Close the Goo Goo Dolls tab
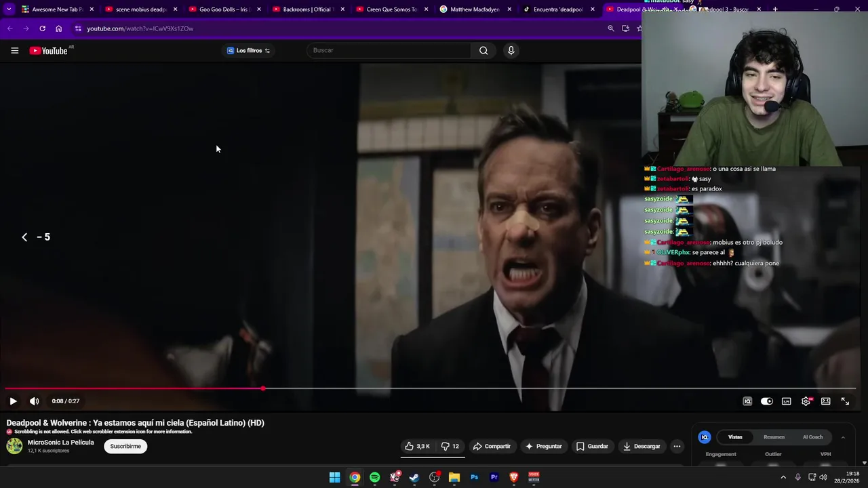The image size is (868, 488). tap(258, 9)
